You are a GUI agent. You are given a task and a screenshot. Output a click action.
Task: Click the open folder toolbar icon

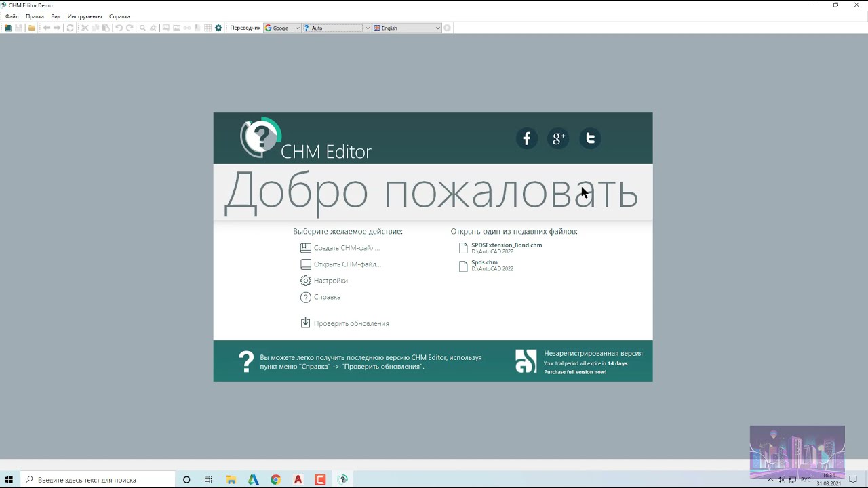32,28
